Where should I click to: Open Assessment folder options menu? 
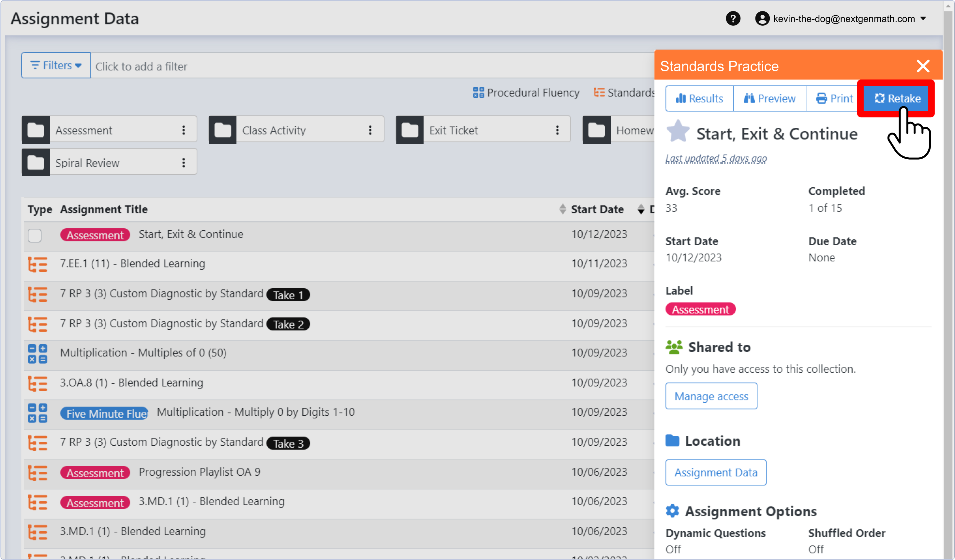coord(184,130)
